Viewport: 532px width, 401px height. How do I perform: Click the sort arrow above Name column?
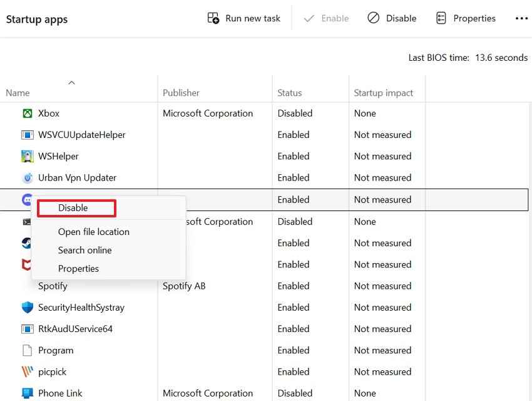click(x=71, y=83)
